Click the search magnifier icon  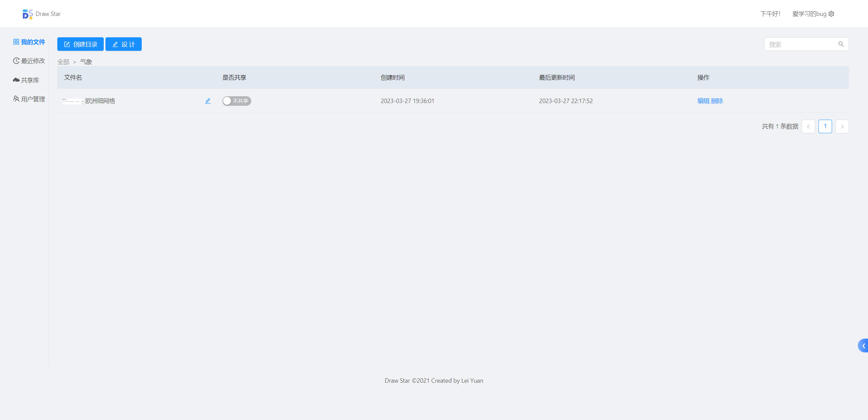tap(841, 44)
